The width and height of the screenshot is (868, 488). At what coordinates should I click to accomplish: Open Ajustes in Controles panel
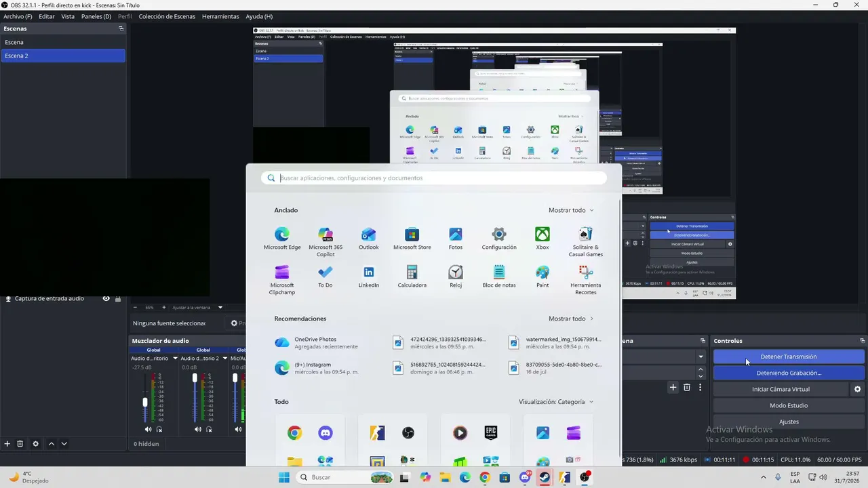[789, 422]
